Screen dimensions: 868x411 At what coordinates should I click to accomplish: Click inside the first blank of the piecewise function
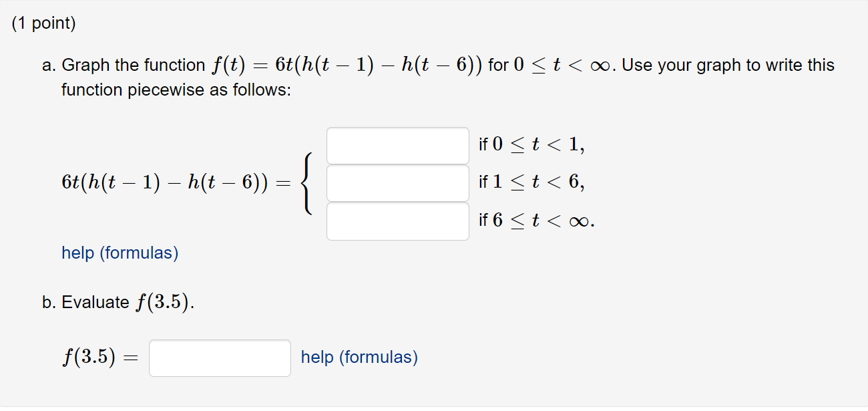(397, 146)
